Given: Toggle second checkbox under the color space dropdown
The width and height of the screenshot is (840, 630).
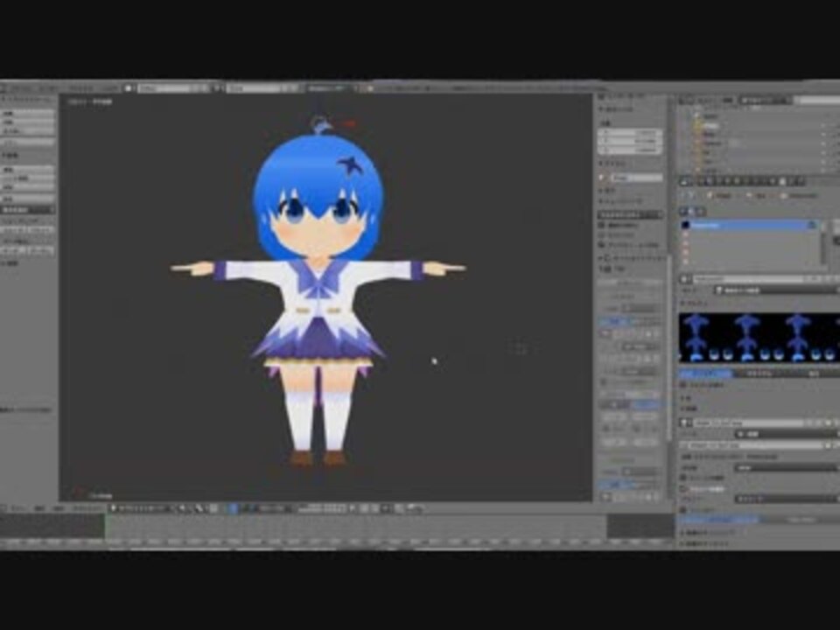Looking at the screenshot, I should point(684,489).
